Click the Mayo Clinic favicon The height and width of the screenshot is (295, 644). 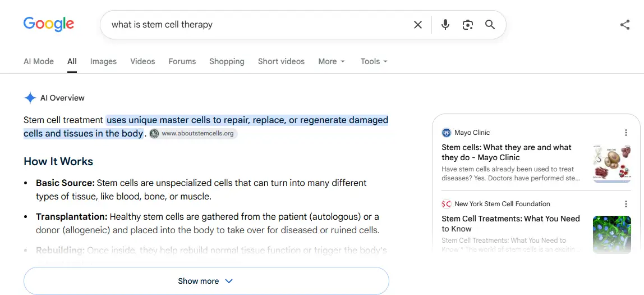pyautogui.click(x=447, y=133)
